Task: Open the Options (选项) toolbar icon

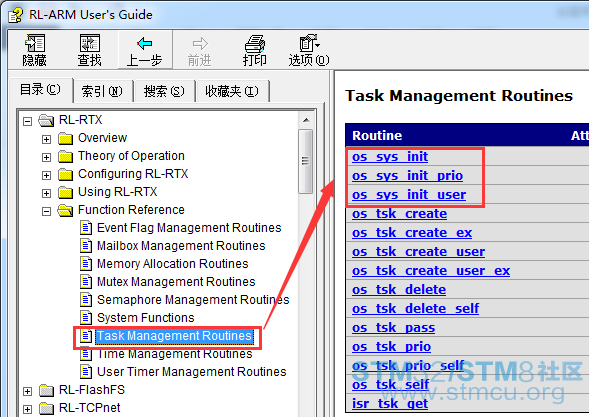Action: pyautogui.click(x=309, y=43)
